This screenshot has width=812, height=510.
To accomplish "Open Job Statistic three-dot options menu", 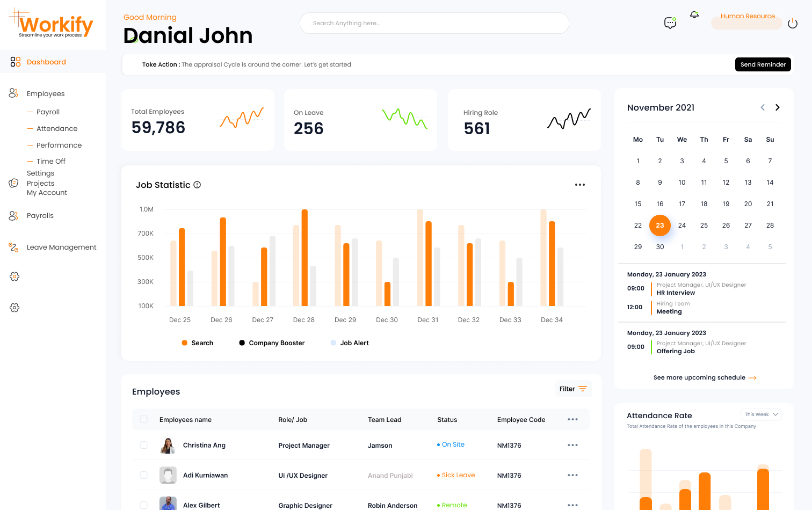I will click(579, 185).
